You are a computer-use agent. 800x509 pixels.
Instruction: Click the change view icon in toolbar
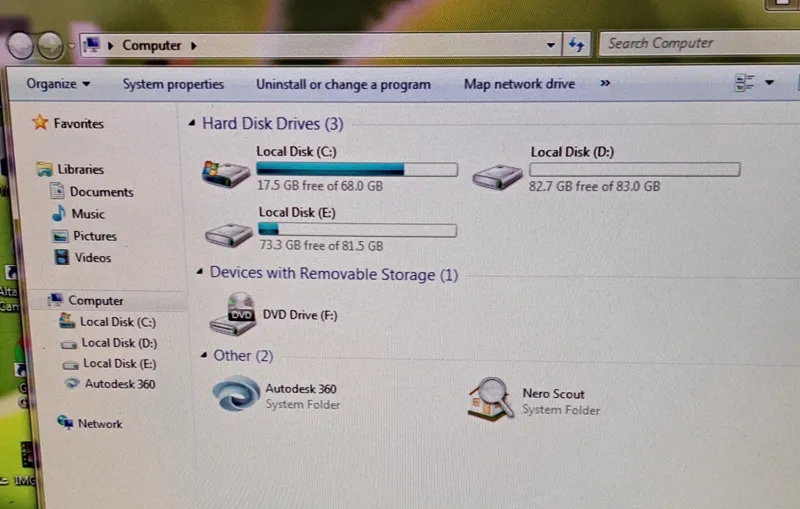click(x=743, y=82)
